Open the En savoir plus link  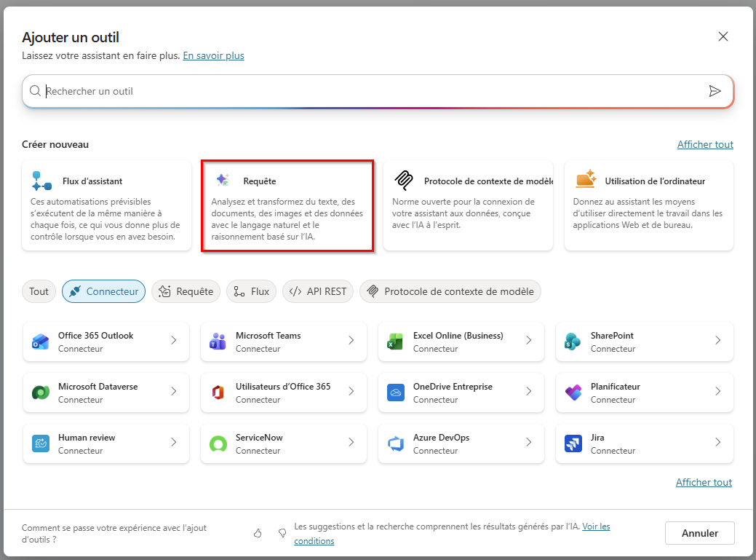(214, 55)
